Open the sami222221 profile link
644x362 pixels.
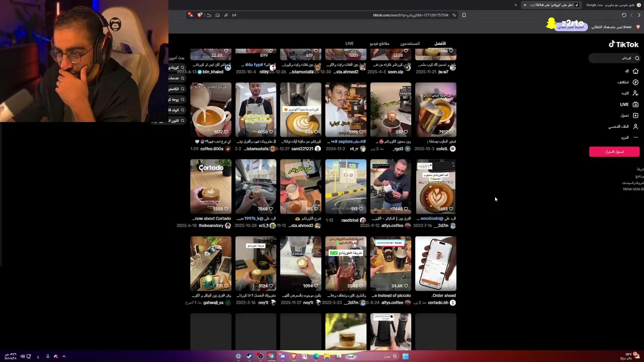(x=302, y=149)
